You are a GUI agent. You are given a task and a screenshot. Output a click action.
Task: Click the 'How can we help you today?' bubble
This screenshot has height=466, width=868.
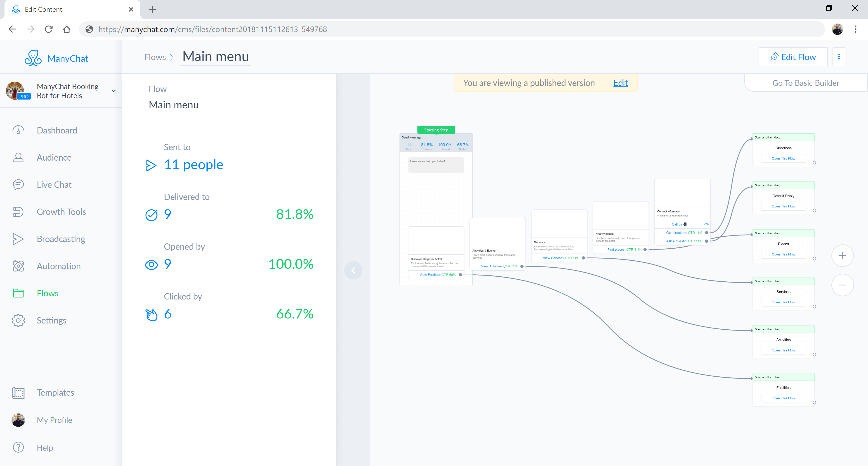click(436, 165)
